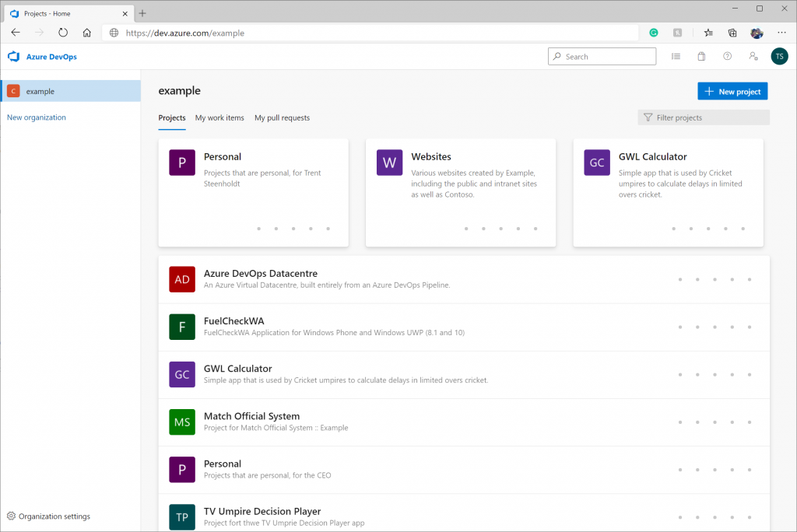The width and height of the screenshot is (797, 532).
Task: Open the browser collections icon
Action: coord(732,33)
